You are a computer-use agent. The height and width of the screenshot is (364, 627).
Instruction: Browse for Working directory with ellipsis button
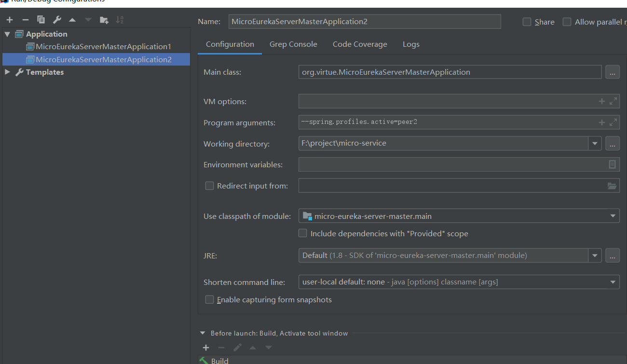point(612,143)
